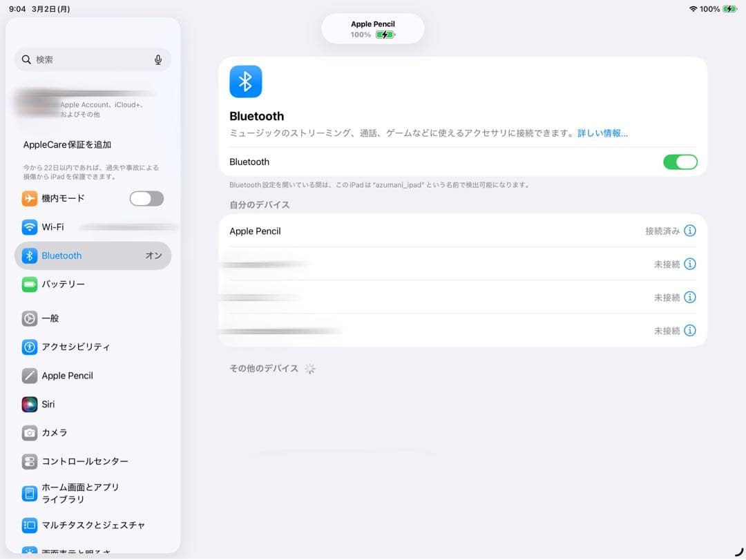Open 一般 settings
Screen dimensions: 746x560
(93, 318)
